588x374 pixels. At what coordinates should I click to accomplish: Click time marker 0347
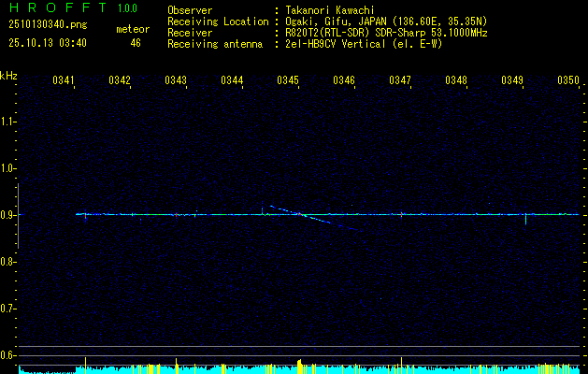[400, 79]
